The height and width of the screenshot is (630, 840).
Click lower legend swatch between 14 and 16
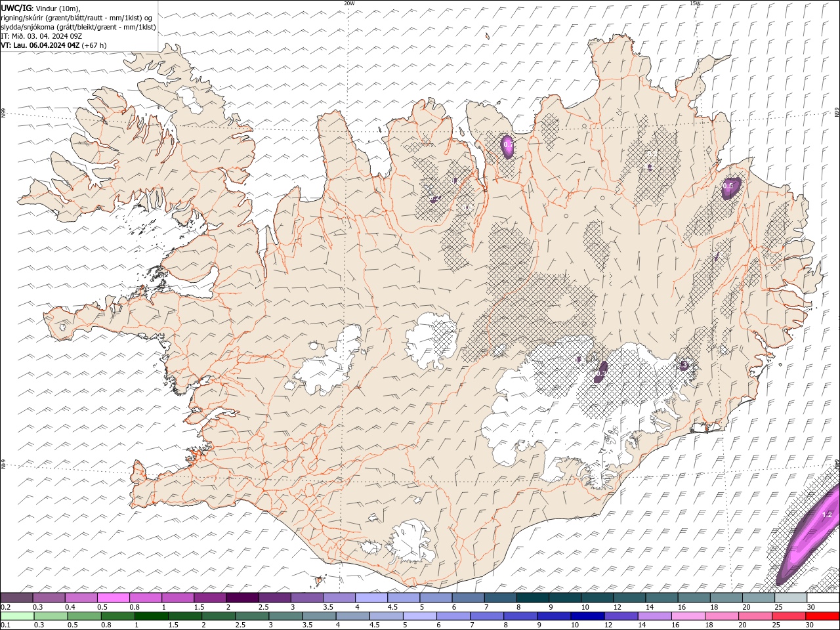tap(654, 616)
